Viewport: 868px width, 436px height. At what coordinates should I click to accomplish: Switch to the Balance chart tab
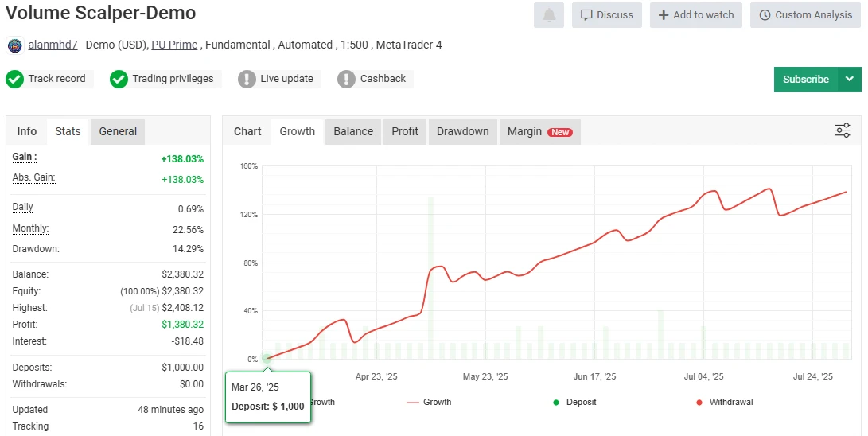click(x=353, y=132)
